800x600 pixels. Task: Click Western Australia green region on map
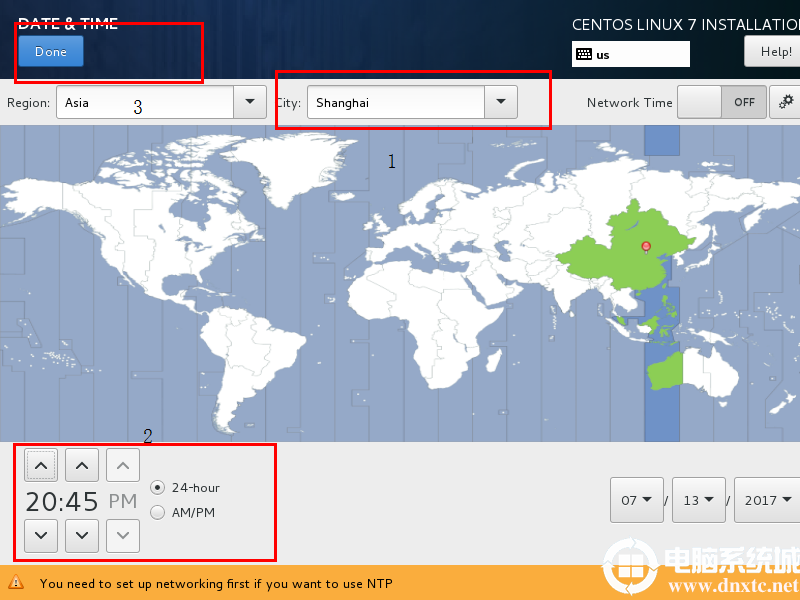[x=665, y=371]
